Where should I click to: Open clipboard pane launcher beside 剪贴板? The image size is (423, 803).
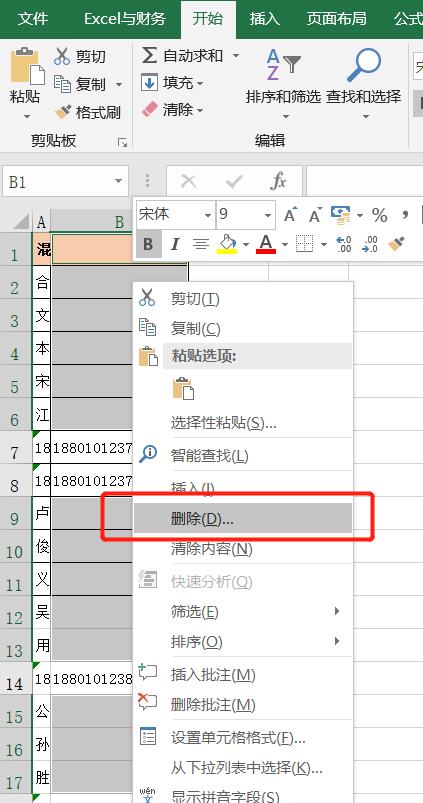coord(122,142)
